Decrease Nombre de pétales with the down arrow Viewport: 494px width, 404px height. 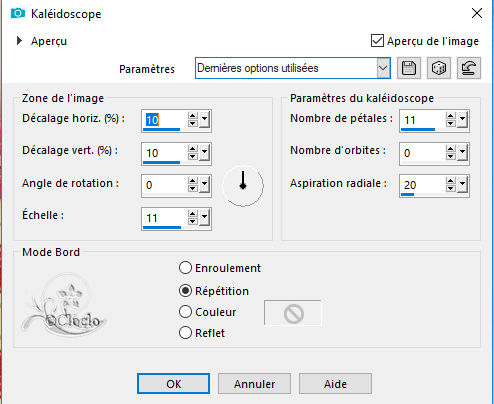point(451,123)
